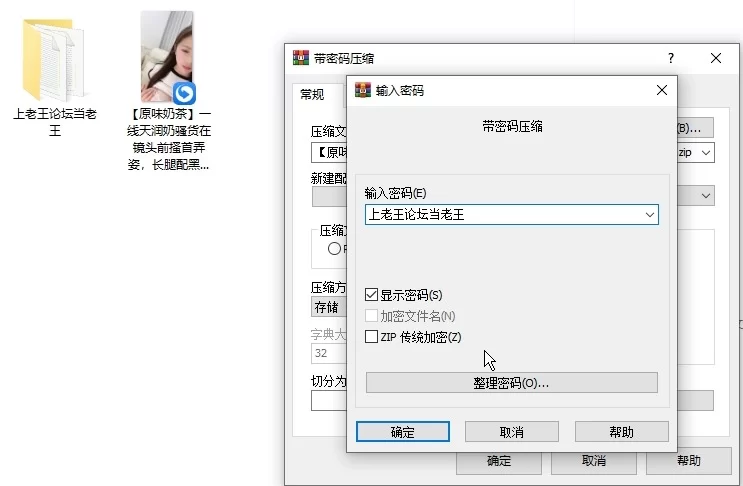Image resolution: width=743 pixels, height=486 pixels.
Task: Expand the 输入密码 password history dropdown
Action: click(x=650, y=215)
